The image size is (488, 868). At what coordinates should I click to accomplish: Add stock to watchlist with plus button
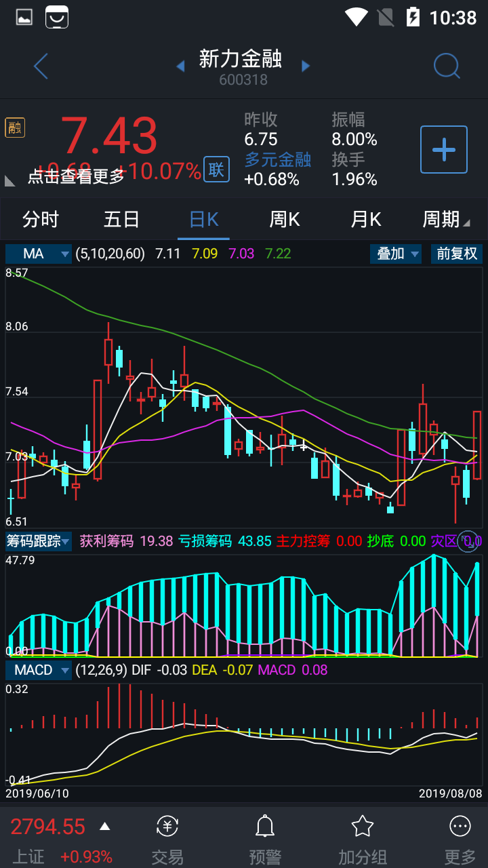click(x=444, y=149)
